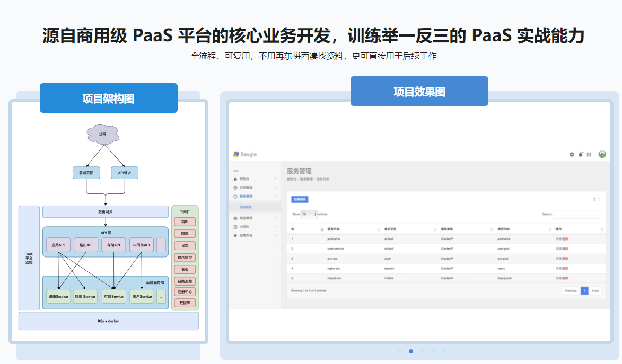Click the home icon beside 控制台
This screenshot has height=364, width=622.
[x=235, y=180]
